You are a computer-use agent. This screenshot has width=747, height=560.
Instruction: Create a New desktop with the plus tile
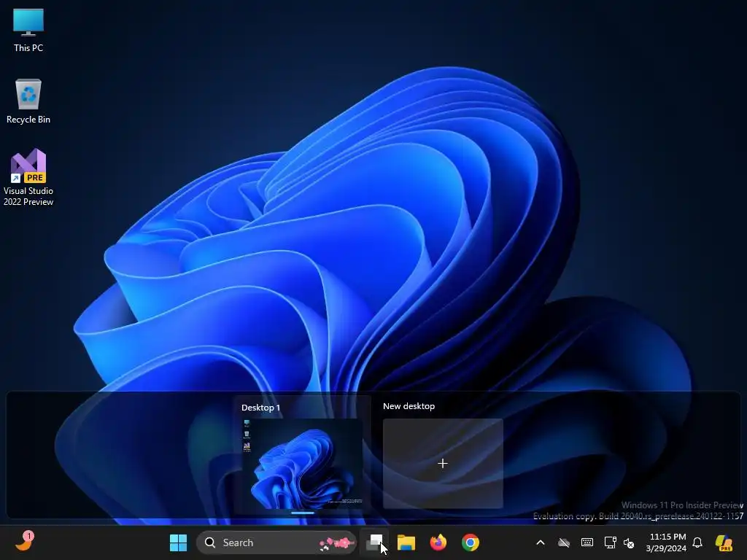[443, 463]
